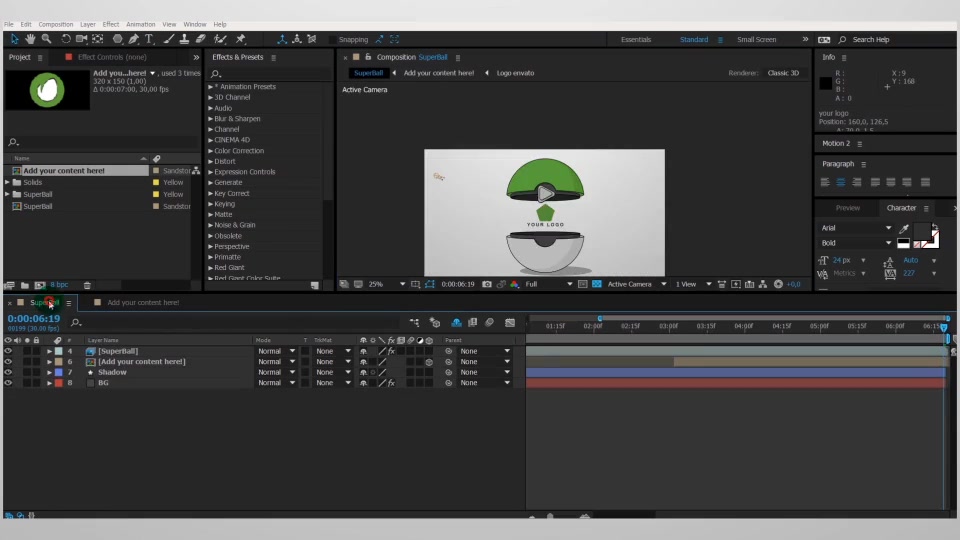Select the Zoom magnifier tool

coord(47,39)
